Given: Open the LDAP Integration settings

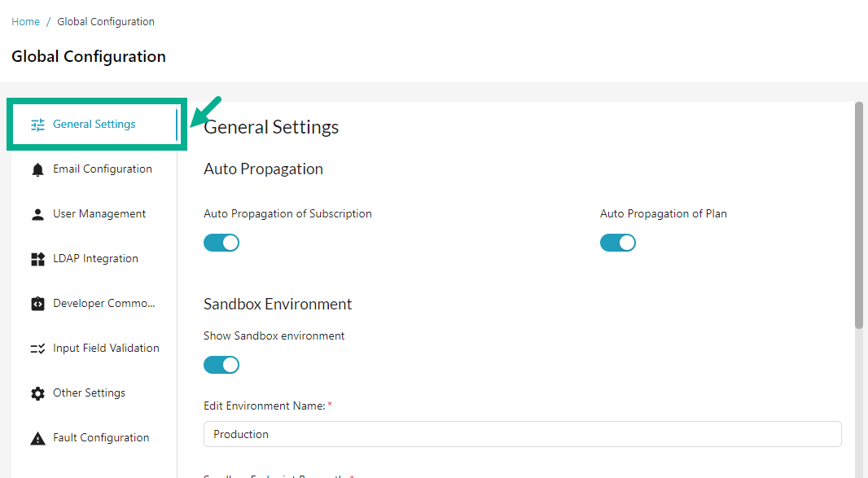Looking at the screenshot, I should tap(95, 258).
